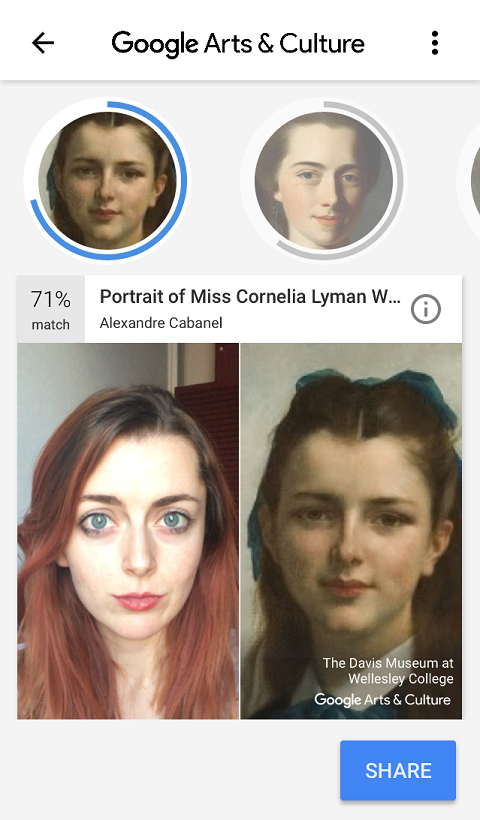480x820 pixels.
Task: Tap the Google Arts & Culture header title
Action: (238, 43)
